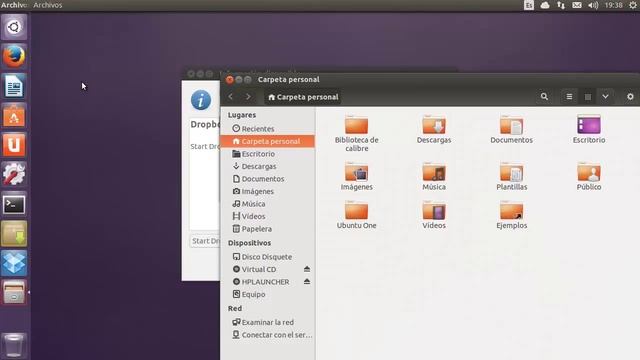Select Disco Disquete device

coord(267,257)
